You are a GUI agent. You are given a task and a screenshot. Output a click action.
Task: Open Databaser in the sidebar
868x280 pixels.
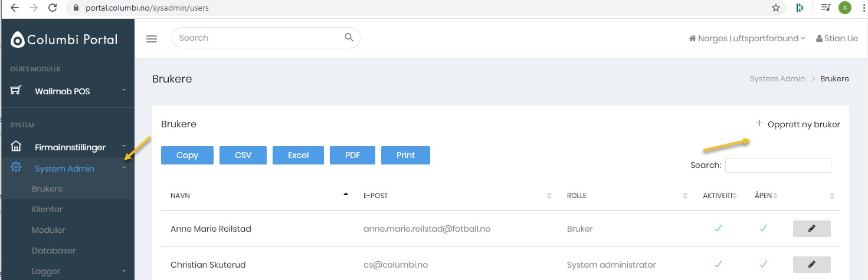click(54, 251)
